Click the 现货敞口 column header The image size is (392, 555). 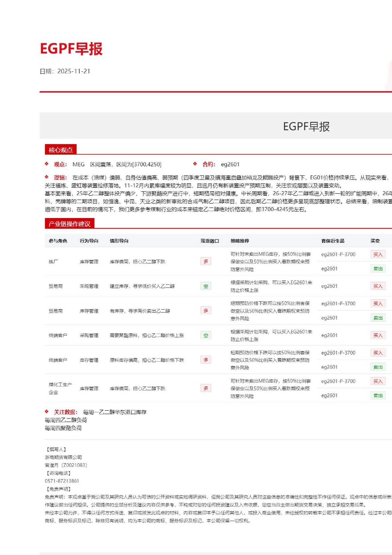click(x=210, y=241)
